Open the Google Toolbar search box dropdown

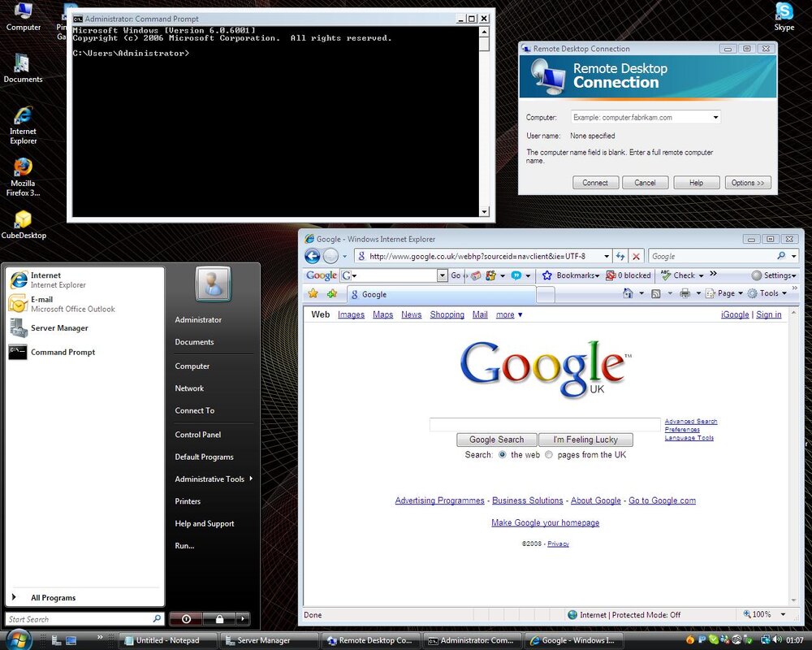[442, 275]
